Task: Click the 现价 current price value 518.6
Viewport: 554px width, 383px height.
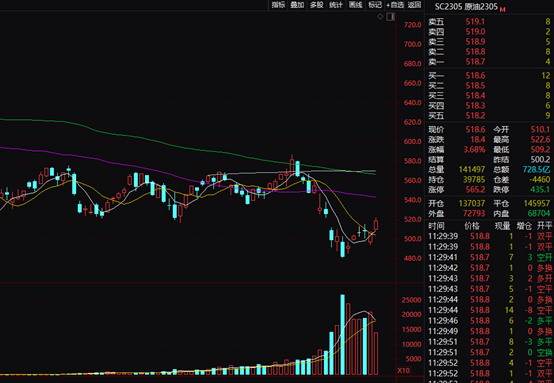Action: click(x=475, y=130)
